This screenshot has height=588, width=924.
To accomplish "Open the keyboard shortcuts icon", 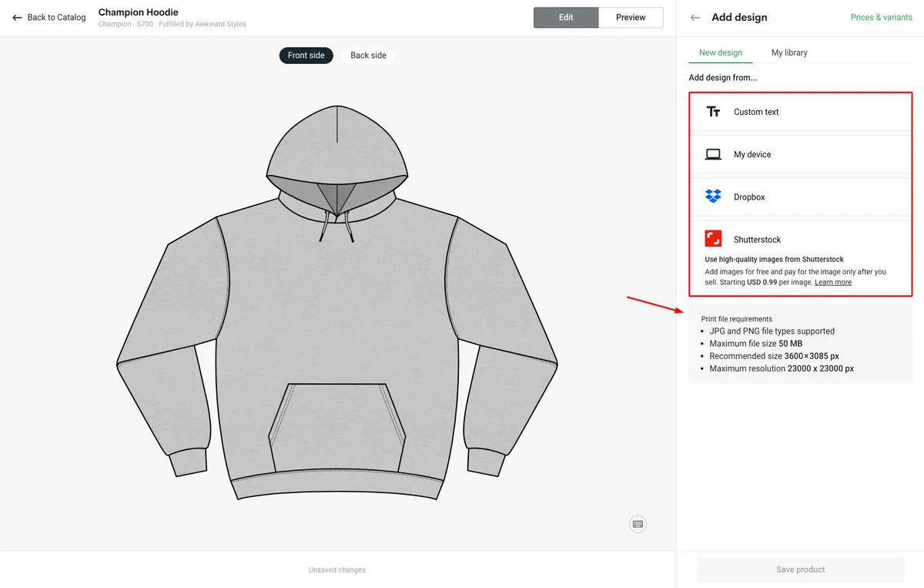I will [x=638, y=524].
